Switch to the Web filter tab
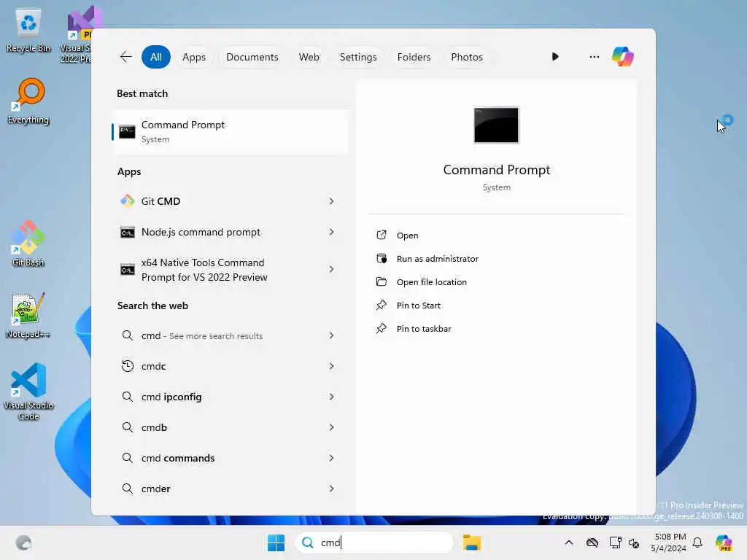Viewport: 747px width, 560px height. pyautogui.click(x=309, y=57)
